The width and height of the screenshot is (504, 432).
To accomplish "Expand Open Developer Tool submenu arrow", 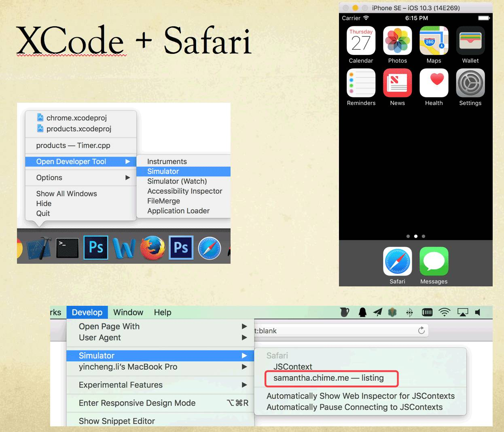I will [127, 161].
